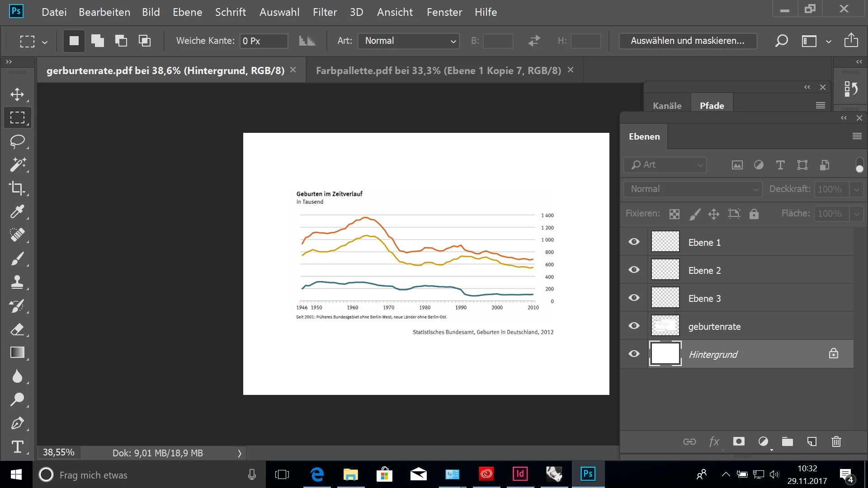Switch to the Kanäle panel tab
This screenshot has width=868, height=488.
667,106
